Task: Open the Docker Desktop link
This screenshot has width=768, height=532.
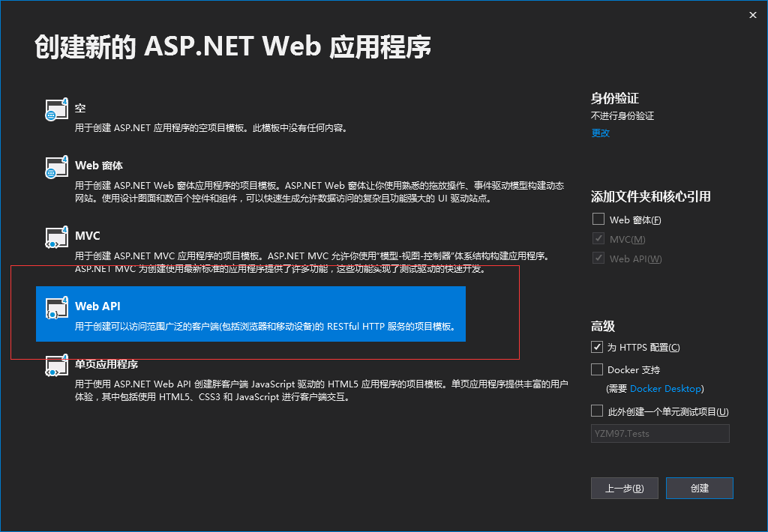Action: 665,389
